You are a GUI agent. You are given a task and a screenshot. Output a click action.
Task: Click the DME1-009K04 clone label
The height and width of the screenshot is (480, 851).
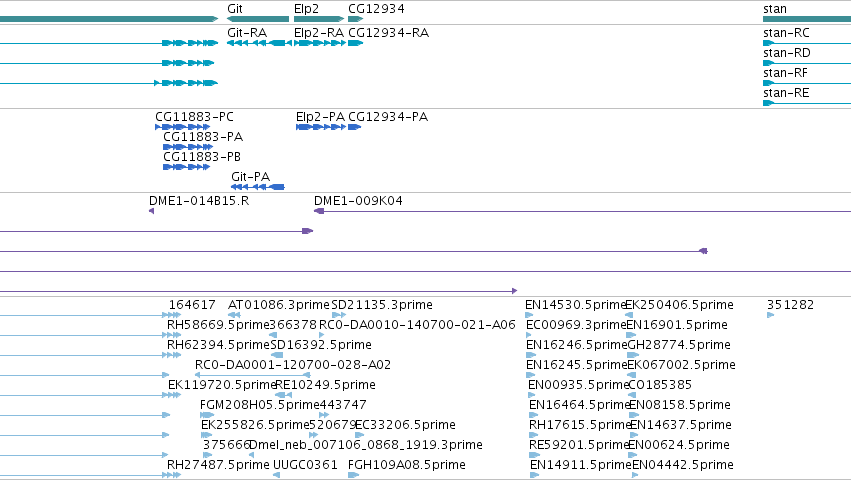(358, 201)
